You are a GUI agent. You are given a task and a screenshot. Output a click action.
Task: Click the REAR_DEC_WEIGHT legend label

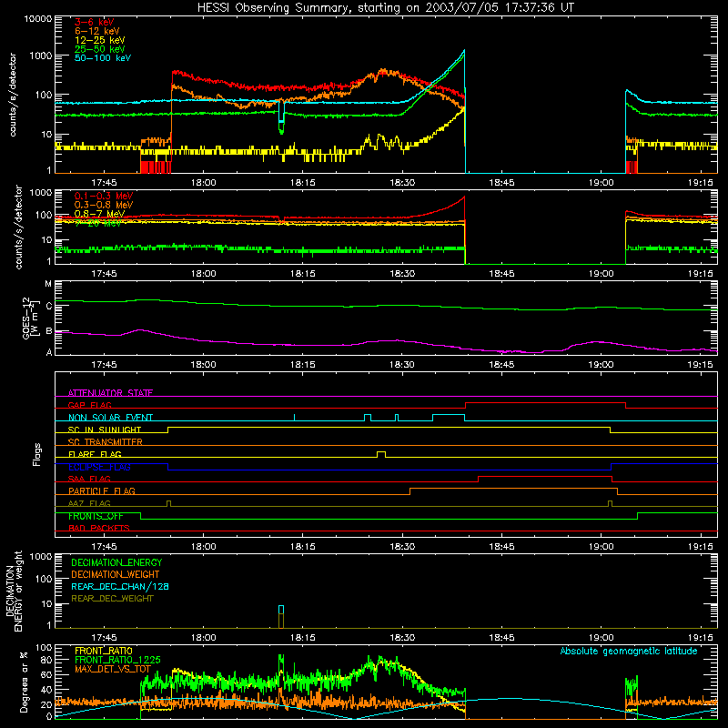coord(112,599)
